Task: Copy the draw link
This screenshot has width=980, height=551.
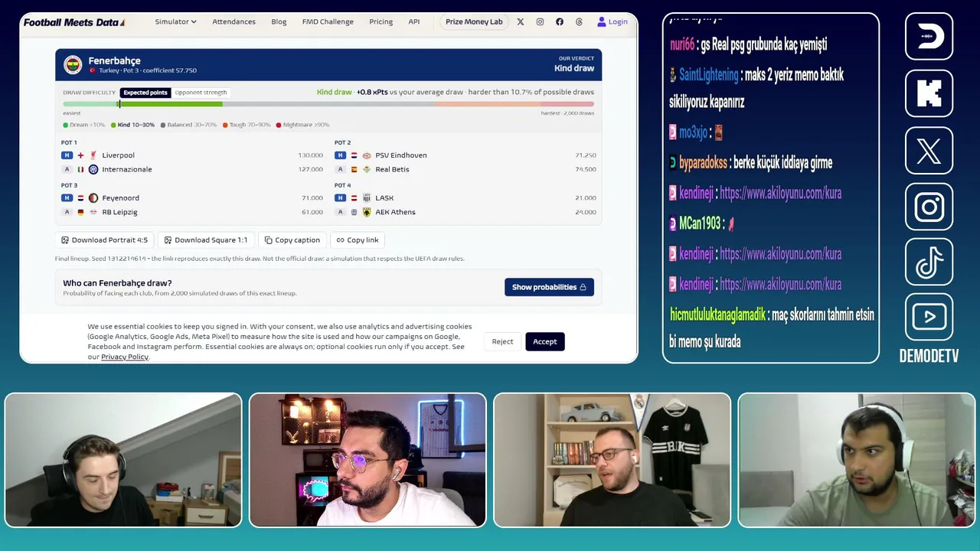Action: coord(358,240)
